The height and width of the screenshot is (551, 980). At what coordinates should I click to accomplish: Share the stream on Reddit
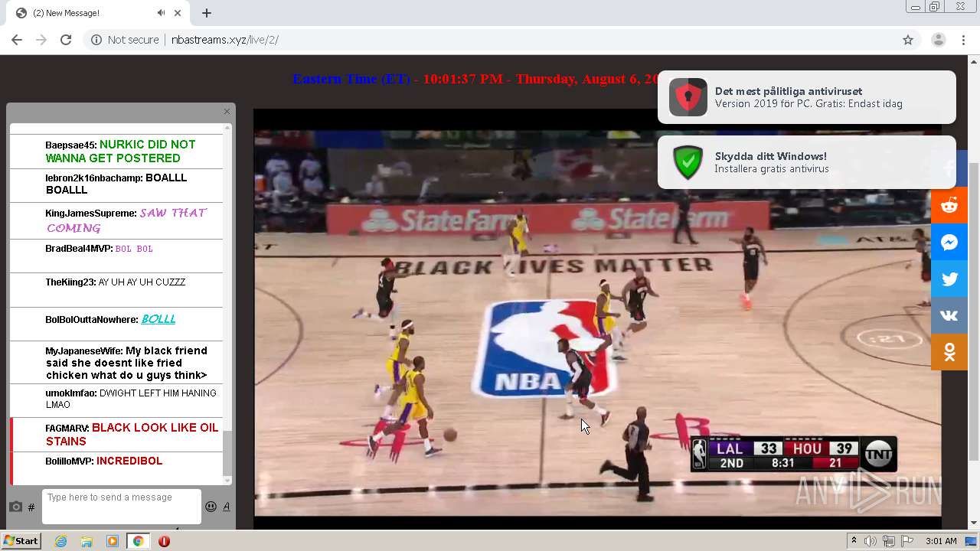tap(949, 205)
